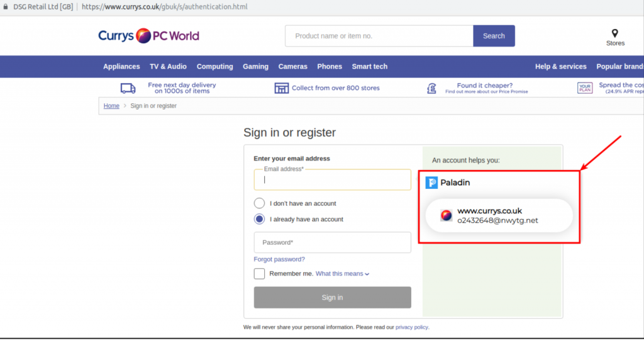Click the Search button
This screenshot has height=340, width=644.
[x=494, y=36]
